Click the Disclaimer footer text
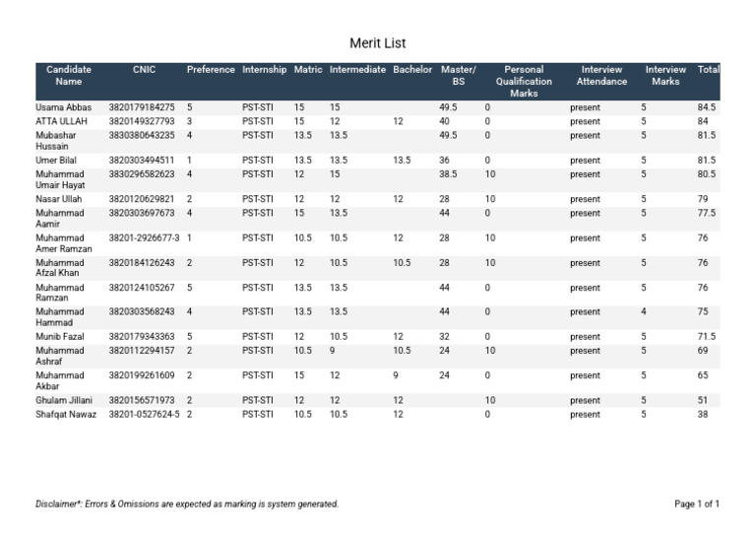The width and height of the screenshot is (756, 535). (x=187, y=504)
